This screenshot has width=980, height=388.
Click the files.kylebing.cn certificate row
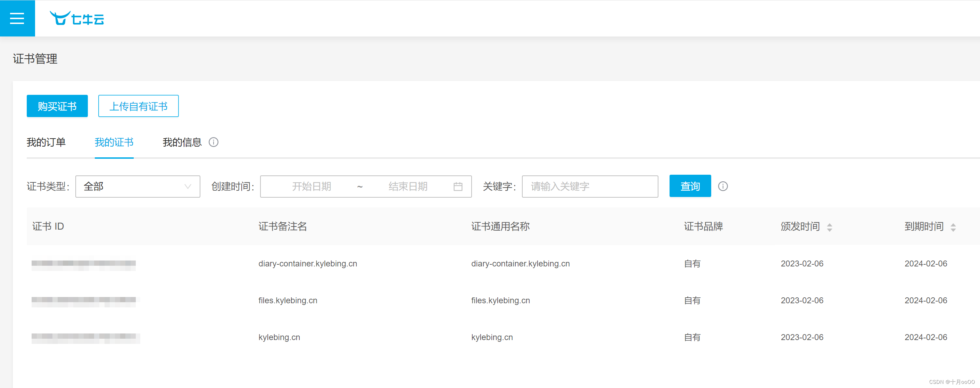pos(288,300)
